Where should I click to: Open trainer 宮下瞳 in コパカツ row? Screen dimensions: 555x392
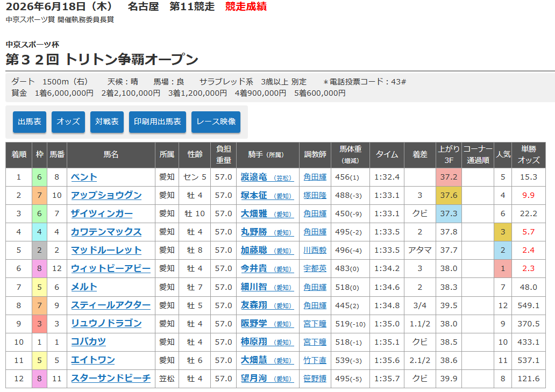pyautogui.click(x=315, y=342)
